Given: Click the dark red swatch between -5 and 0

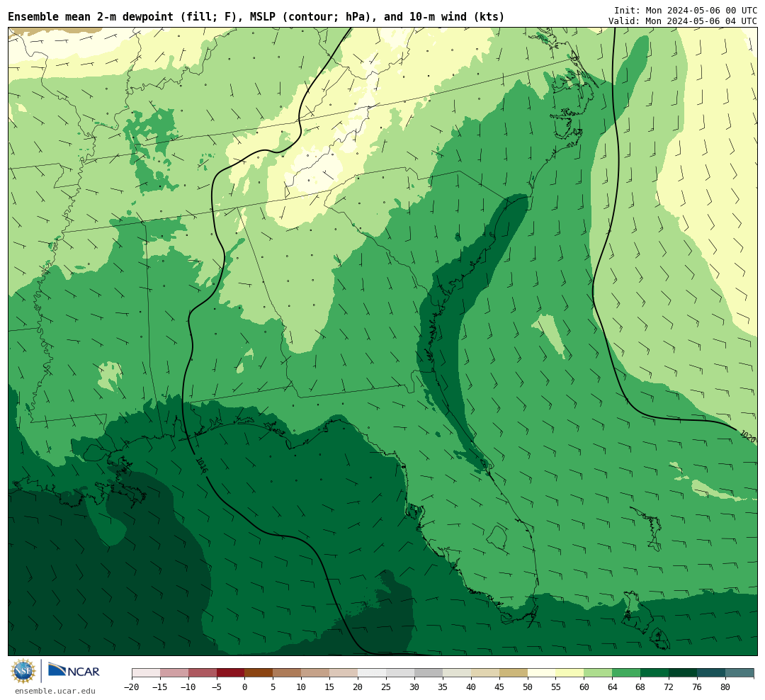Looking at the screenshot, I should click(x=231, y=673).
